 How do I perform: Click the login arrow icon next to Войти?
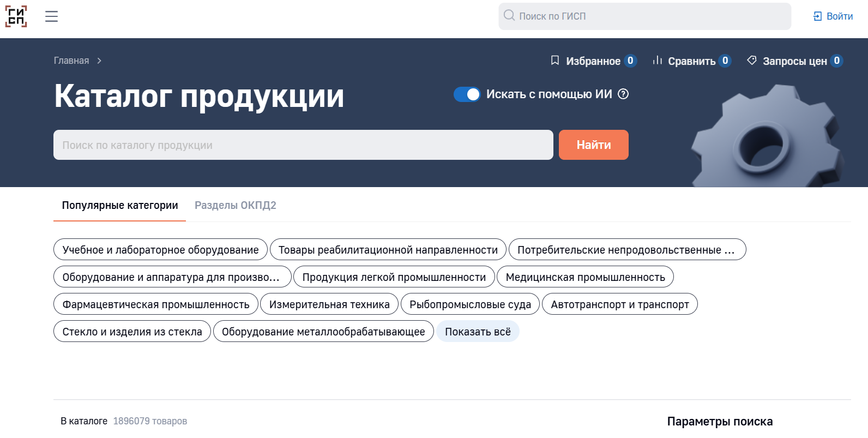817,16
